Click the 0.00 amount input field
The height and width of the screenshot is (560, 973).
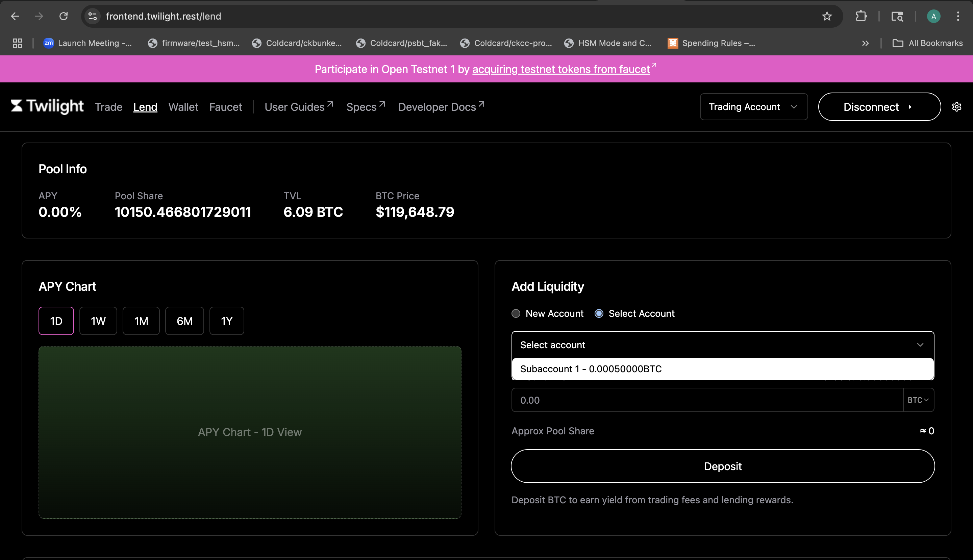tap(706, 400)
